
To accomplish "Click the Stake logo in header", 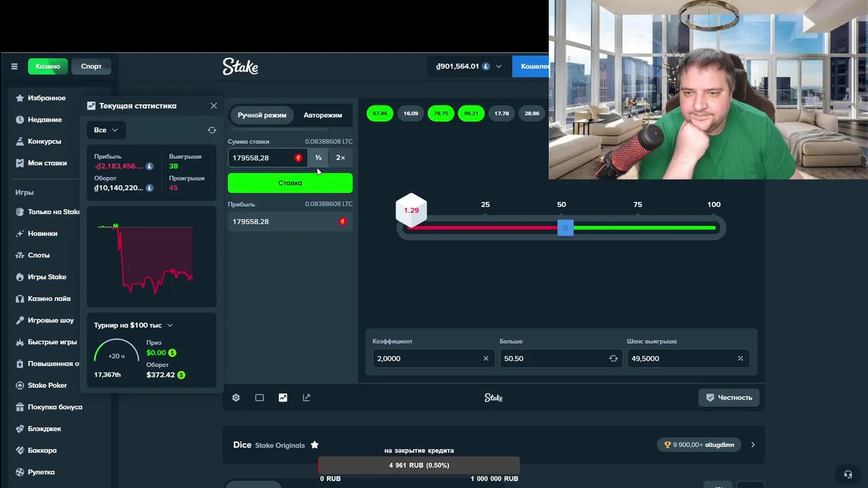I will [x=240, y=66].
